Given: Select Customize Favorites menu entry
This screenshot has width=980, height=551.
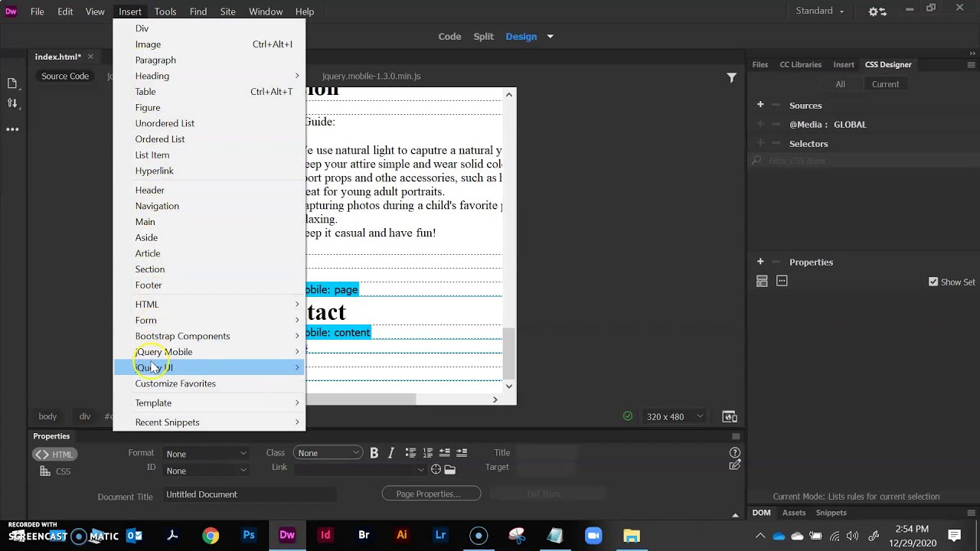Looking at the screenshot, I should 209,383.
